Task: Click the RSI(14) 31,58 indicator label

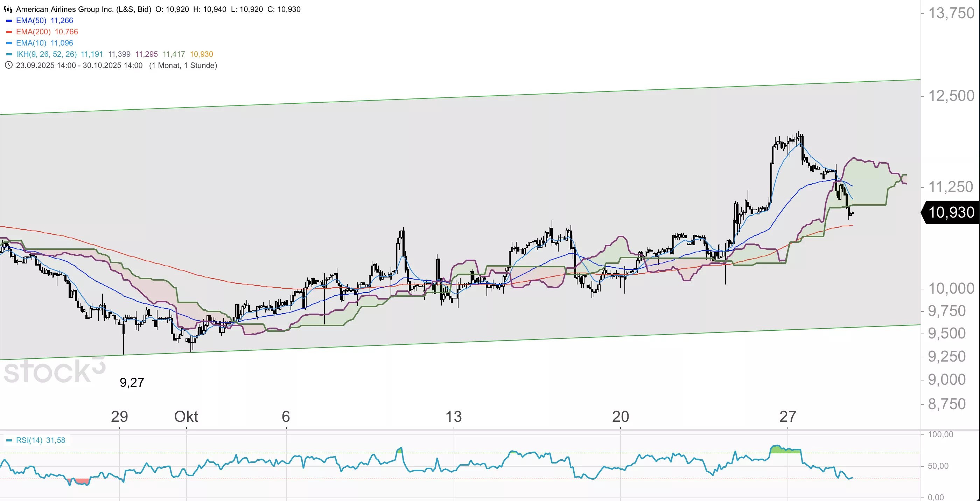Action: [40, 440]
